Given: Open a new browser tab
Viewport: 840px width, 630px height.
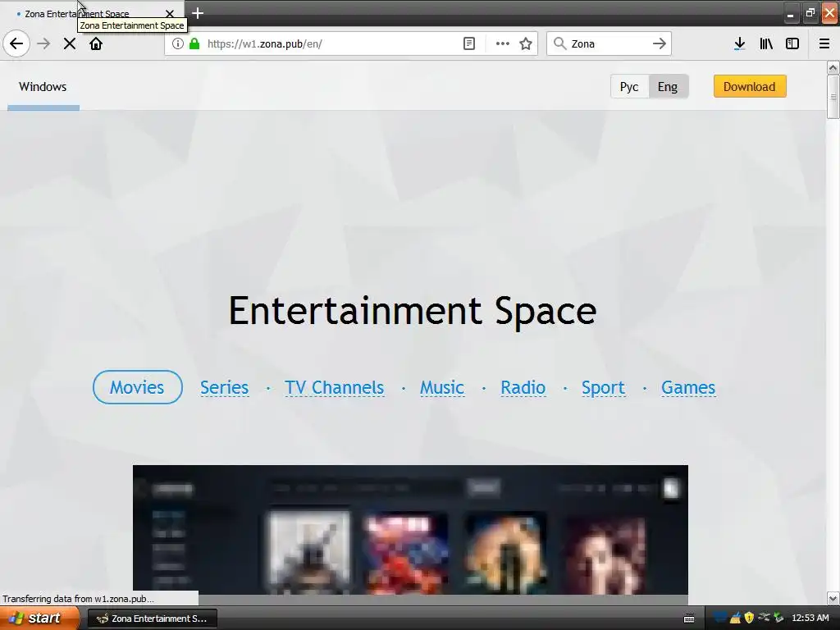Looking at the screenshot, I should [x=198, y=13].
